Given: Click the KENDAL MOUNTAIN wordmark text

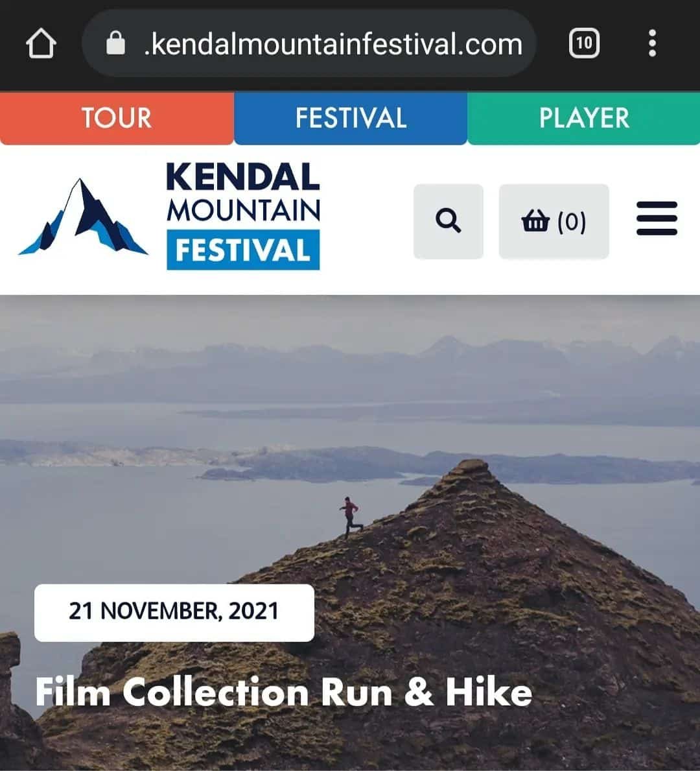Looking at the screenshot, I should pyautogui.click(x=243, y=193).
